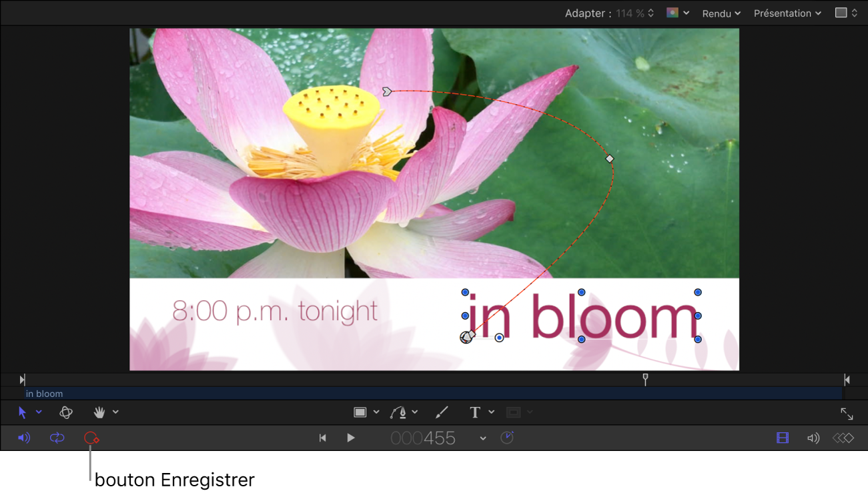Choose the 3D Transform tool
This screenshot has width=868, height=495.
pyautogui.click(x=66, y=413)
